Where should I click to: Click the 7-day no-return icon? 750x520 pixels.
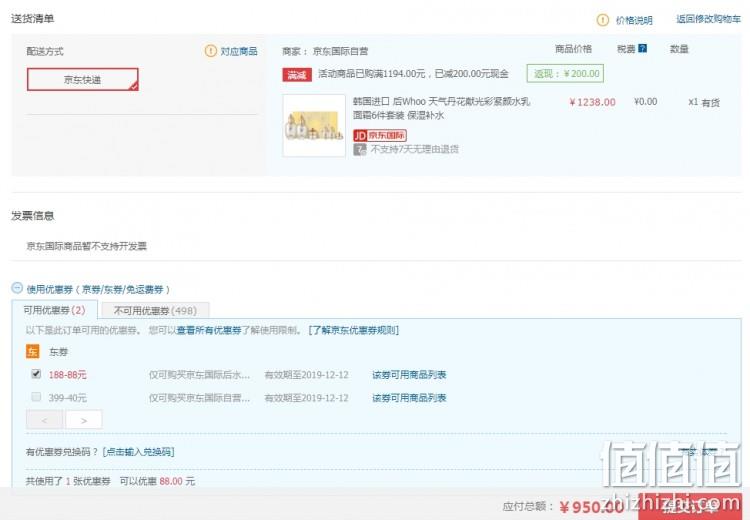(360, 149)
